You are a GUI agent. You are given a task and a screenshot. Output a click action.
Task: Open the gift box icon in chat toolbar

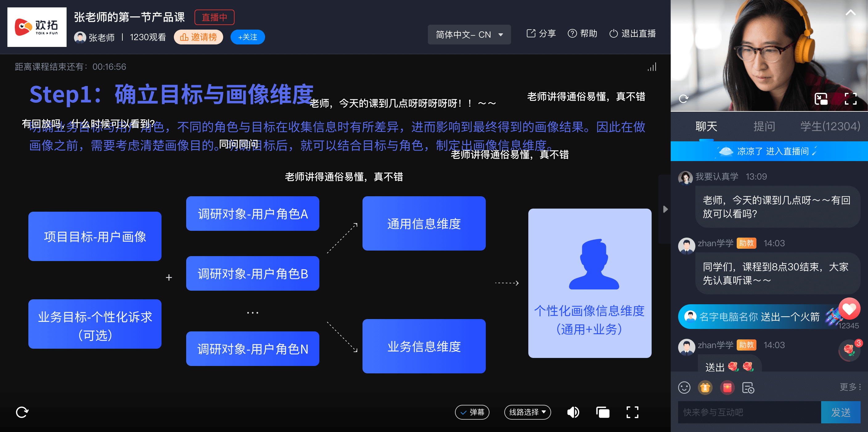click(x=705, y=388)
